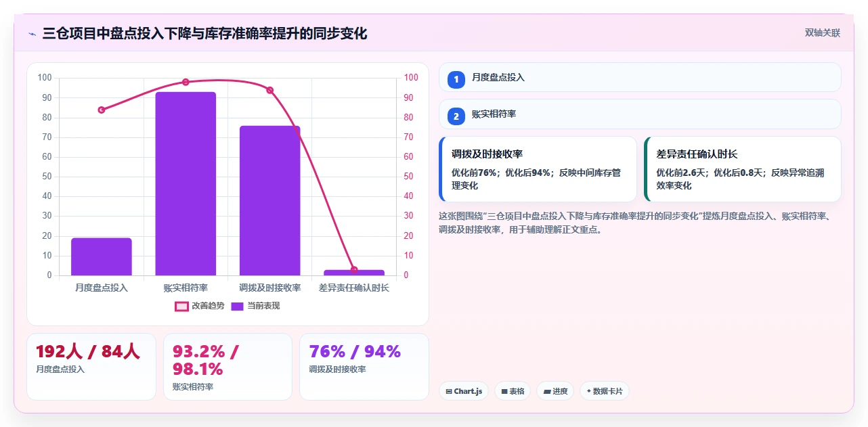
Task: Click trend line point at 差异责任确认时长
Action: tap(354, 270)
